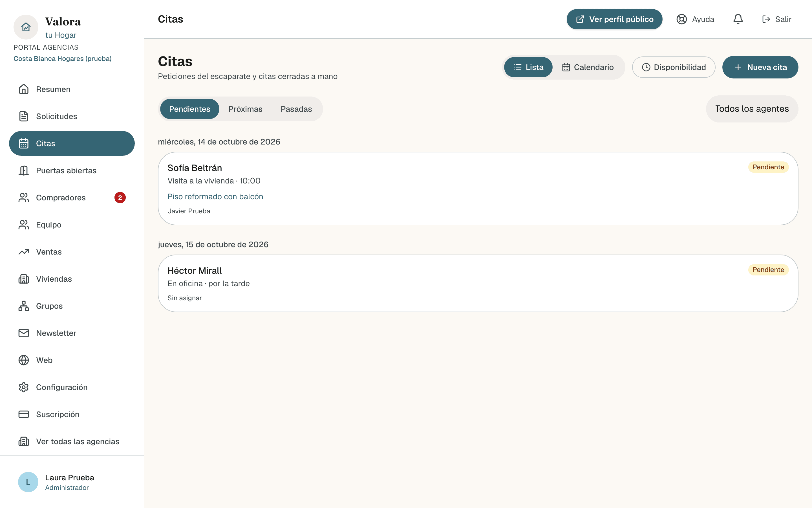Screen dimensions: 812x508
Task: Open the Todos los agentes filter
Action: click(x=752, y=109)
